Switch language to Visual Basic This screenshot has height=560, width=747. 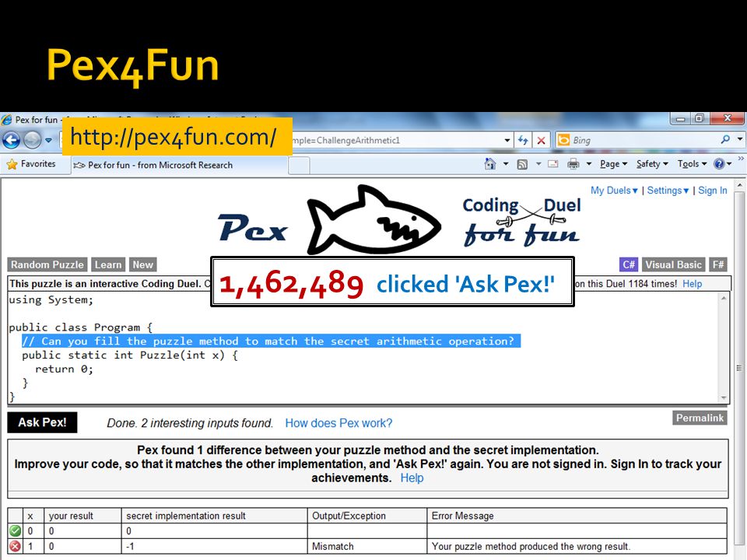click(674, 264)
